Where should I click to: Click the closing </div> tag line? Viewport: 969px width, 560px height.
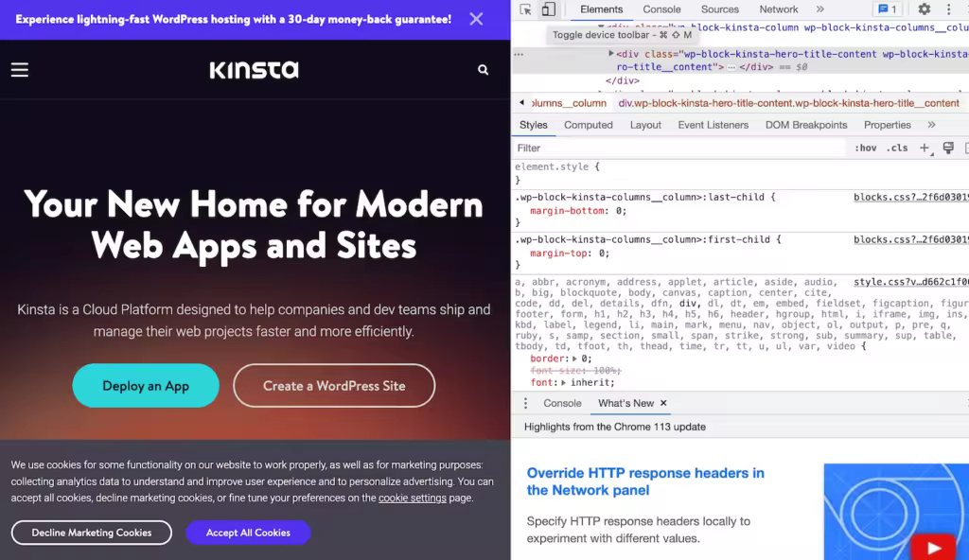(x=623, y=81)
